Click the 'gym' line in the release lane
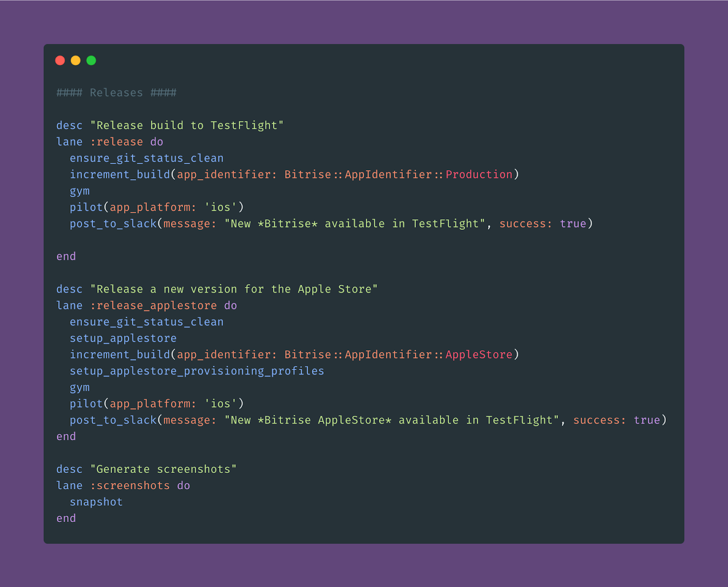The image size is (728, 587). pyautogui.click(x=80, y=192)
